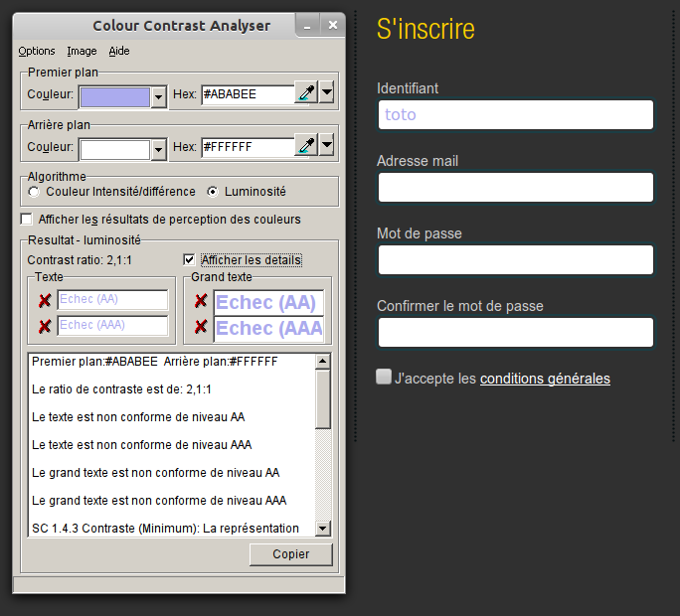Click small text Echec (AA) sample box
This screenshot has width=680, height=616.
point(112,300)
